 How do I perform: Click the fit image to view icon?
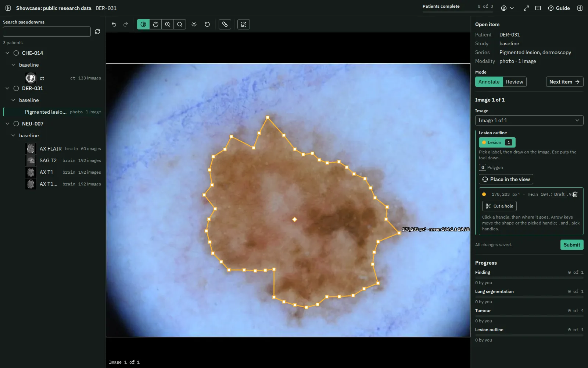click(x=244, y=24)
